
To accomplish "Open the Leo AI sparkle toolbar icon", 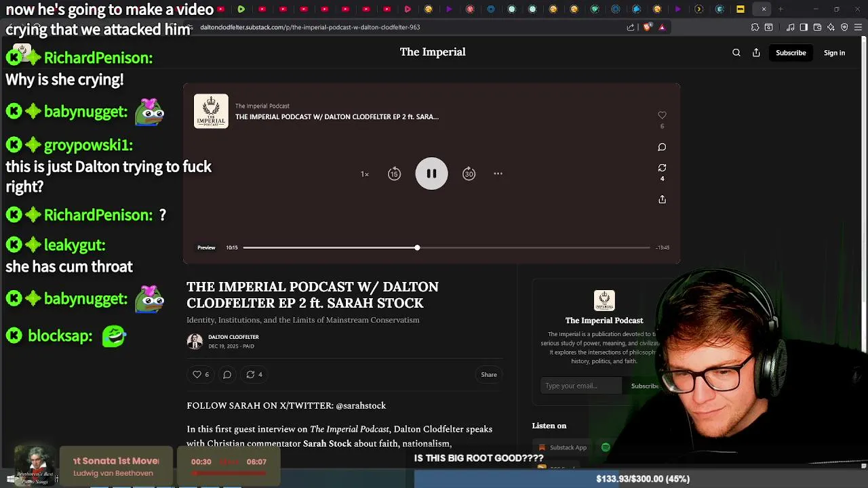I will pyautogui.click(x=831, y=27).
